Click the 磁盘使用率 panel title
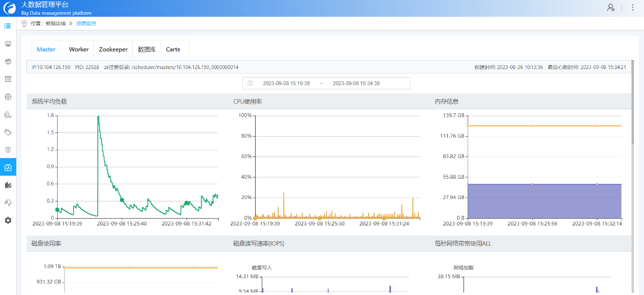The width and height of the screenshot is (644, 295). (x=46, y=244)
